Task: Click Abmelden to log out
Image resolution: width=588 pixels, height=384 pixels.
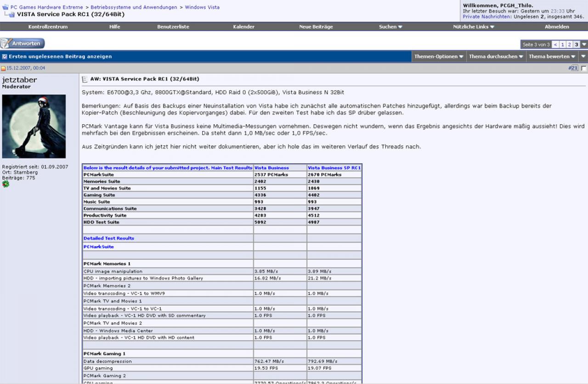Action: coord(557,27)
